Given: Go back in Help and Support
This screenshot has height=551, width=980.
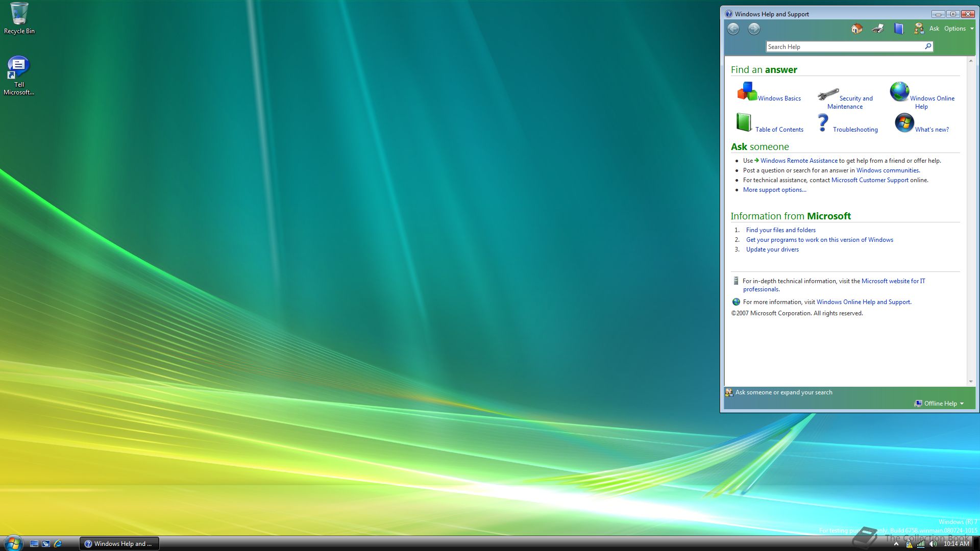Looking at the screenshot, I should pyautogui.click(x=733, y=29).
